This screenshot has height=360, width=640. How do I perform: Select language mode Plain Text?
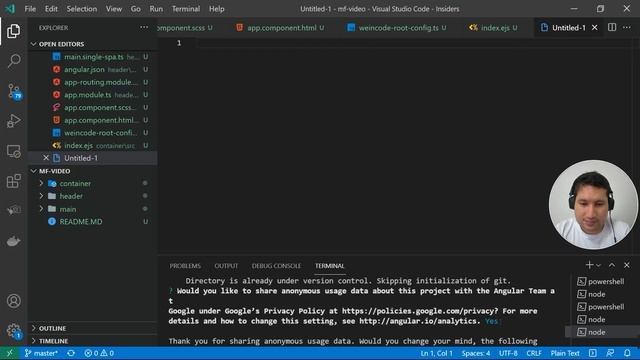click(565, 353)
